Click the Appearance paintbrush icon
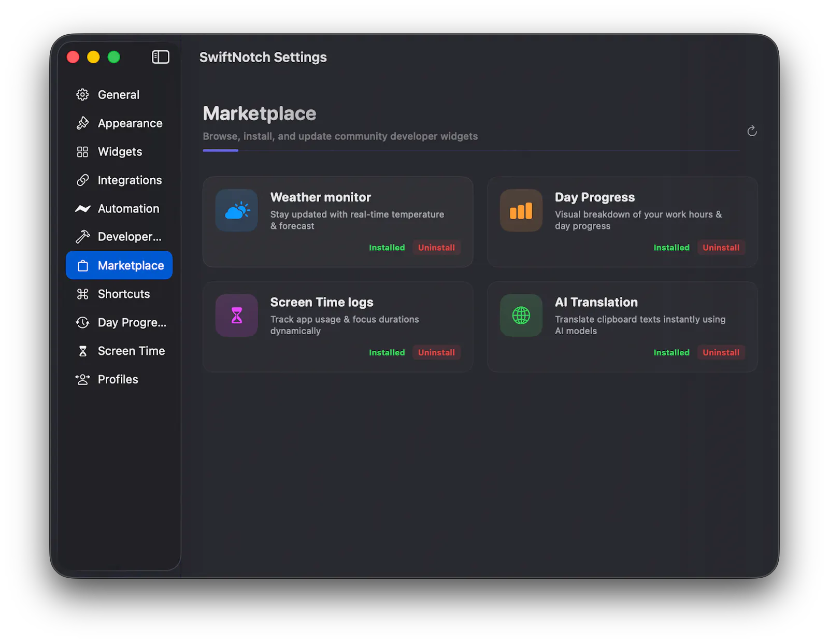The image size is (829, 644). 82,123
